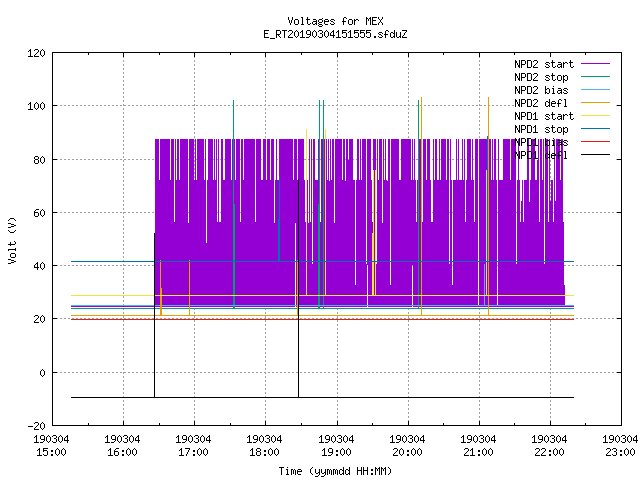Viewport: 640px width, 480px height.
Task: Click the x-axis tick label 20:00
Action: click(407, 452)
